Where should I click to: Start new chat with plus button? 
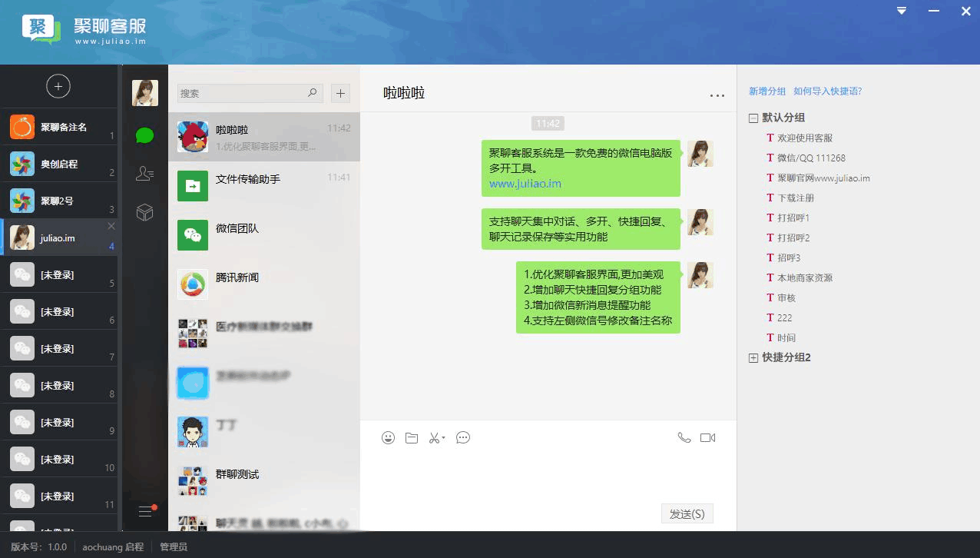pyautogui.click(x=340, y=93)
